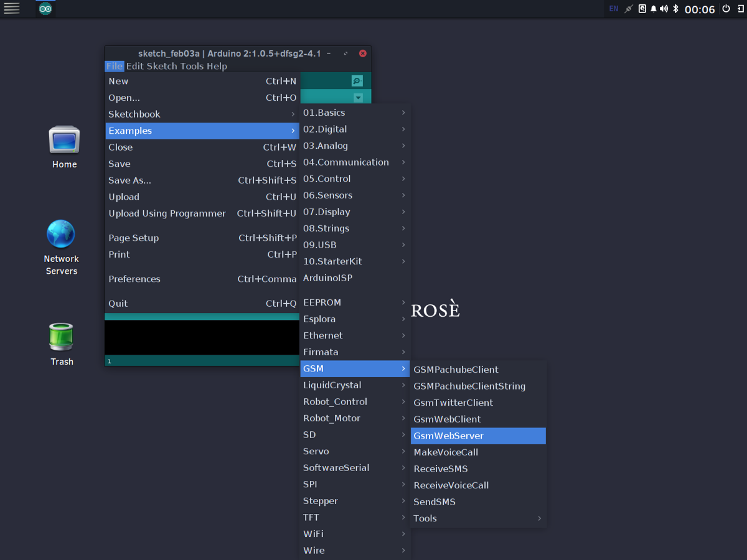The image size is (747, 560).
Task: Expand the Ethernet examples submenu
Action: pos(355,335)
